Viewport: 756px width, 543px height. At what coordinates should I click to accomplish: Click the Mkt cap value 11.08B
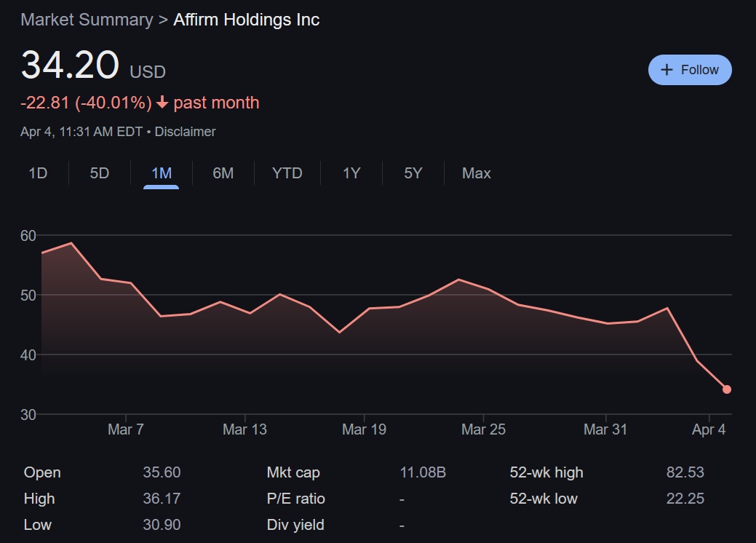click(423, 472)
